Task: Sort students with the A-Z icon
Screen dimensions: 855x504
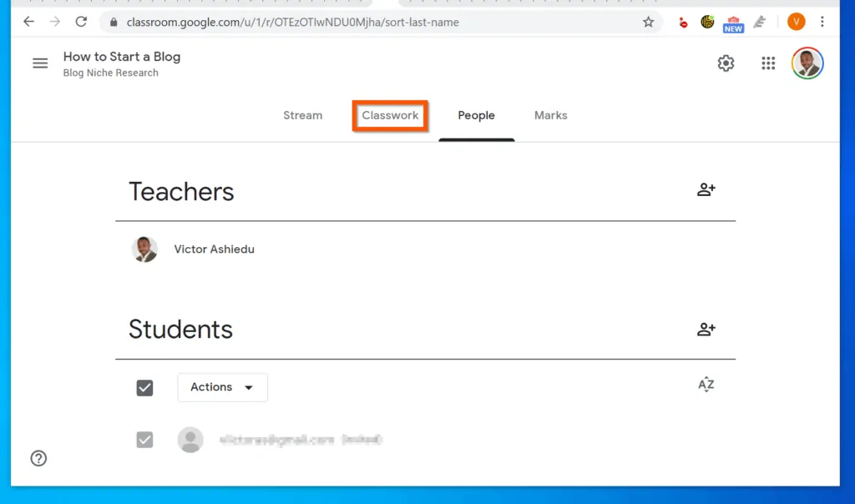Action: pyautogui.click(x=706, y=385)
